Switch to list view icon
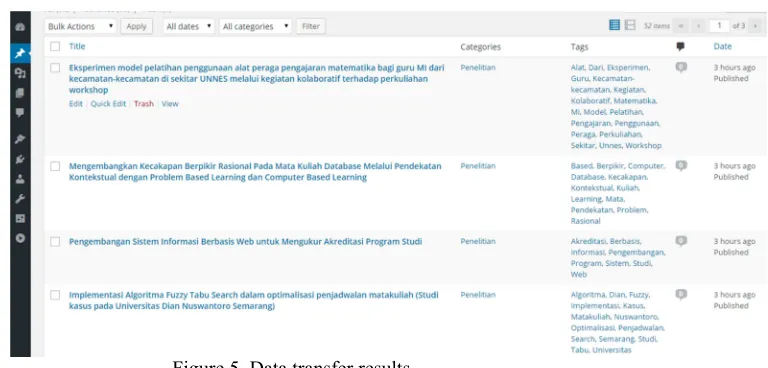Viewport: 768px width, 368px height. (614, 25)
